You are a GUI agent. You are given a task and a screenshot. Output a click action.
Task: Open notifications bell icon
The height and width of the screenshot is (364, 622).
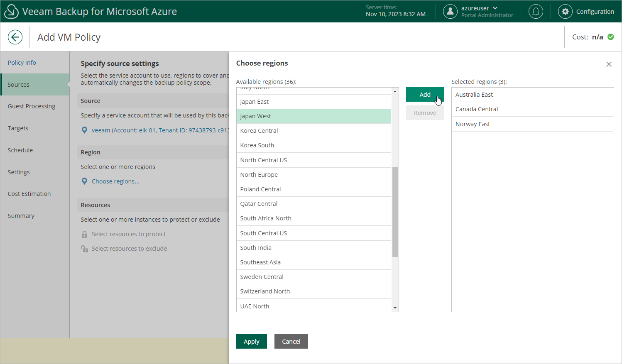(536, 11)
